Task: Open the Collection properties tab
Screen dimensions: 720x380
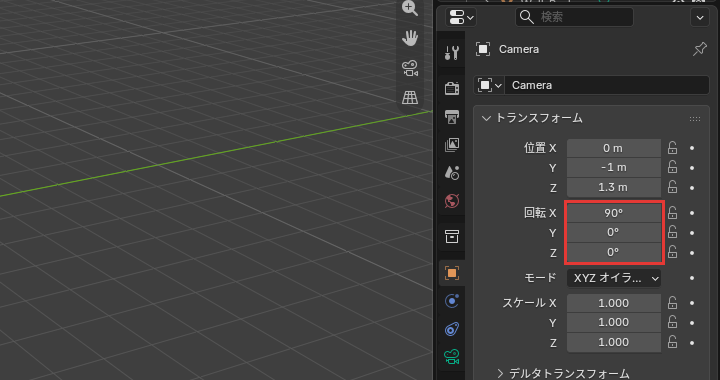Action: [452, 237]
